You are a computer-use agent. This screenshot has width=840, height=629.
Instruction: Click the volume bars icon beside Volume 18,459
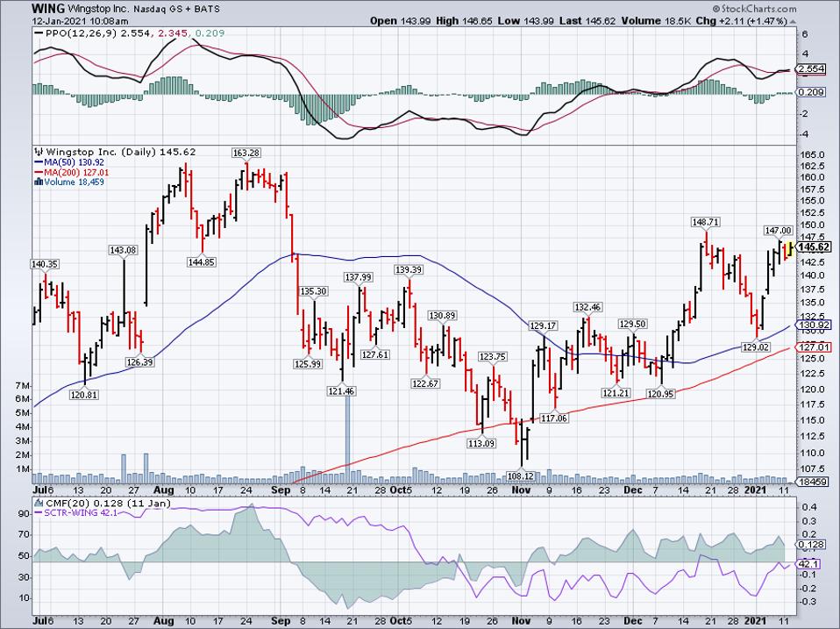[38, 182]
